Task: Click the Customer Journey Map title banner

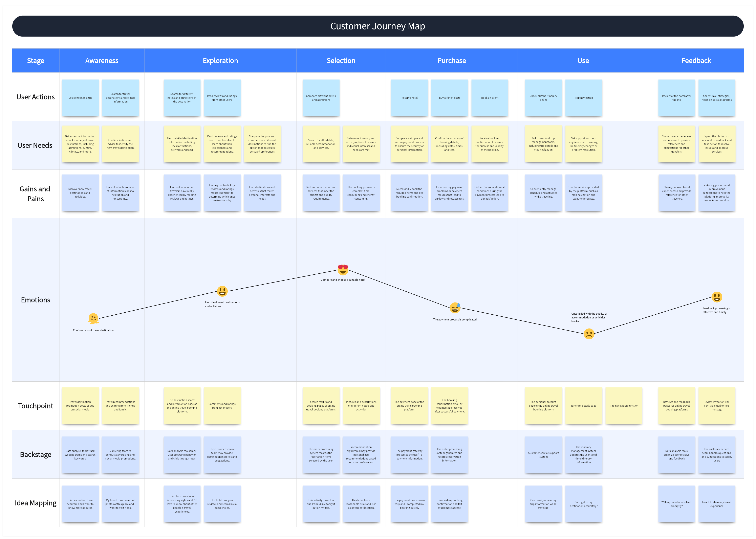Action: point(377,26)
